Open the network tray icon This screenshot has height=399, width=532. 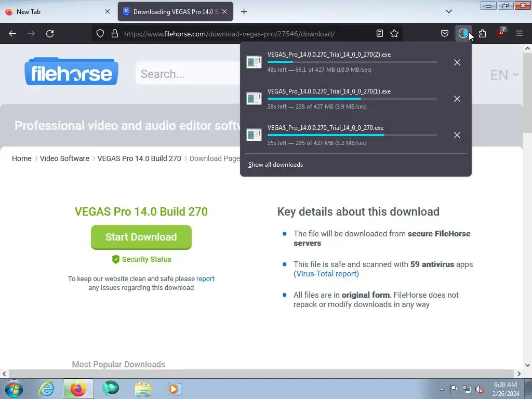tap(467, 389)
